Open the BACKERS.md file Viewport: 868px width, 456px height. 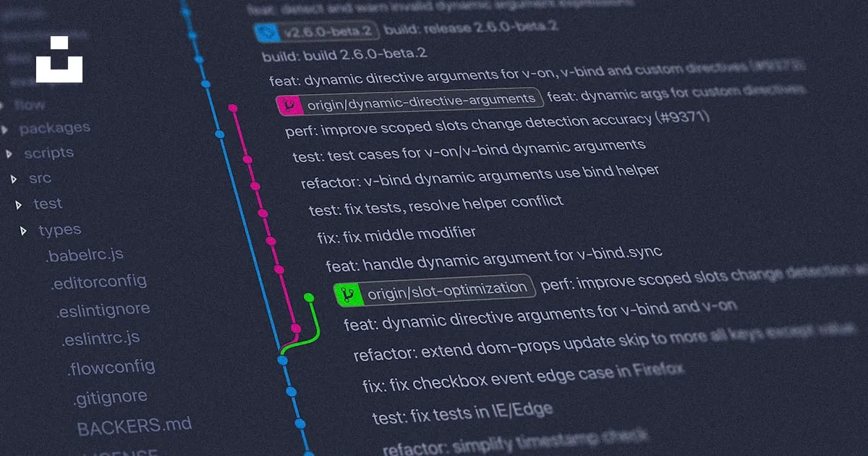135,426
